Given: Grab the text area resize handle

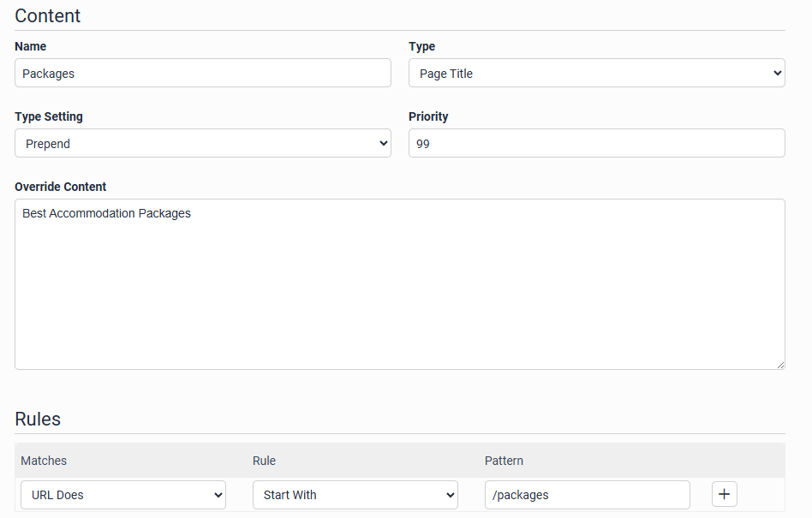Looking at the screenshot, I should coord(779,365).
